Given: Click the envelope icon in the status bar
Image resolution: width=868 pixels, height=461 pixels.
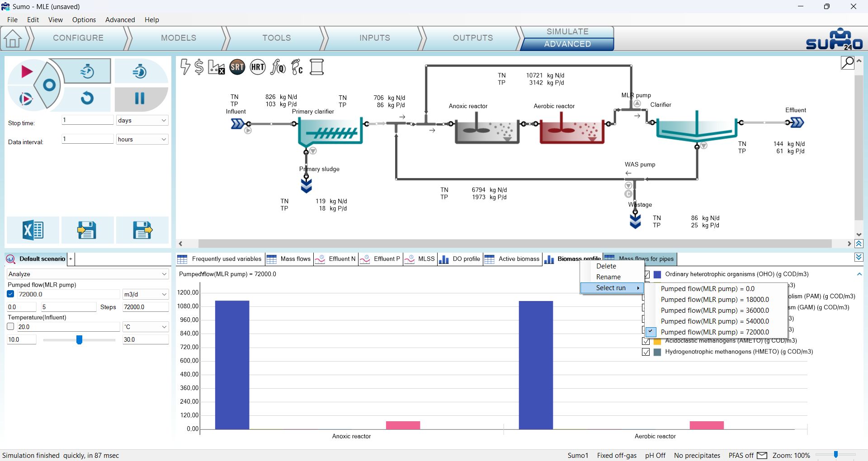Looking at the screenshot, I should [x=762, y=455].
